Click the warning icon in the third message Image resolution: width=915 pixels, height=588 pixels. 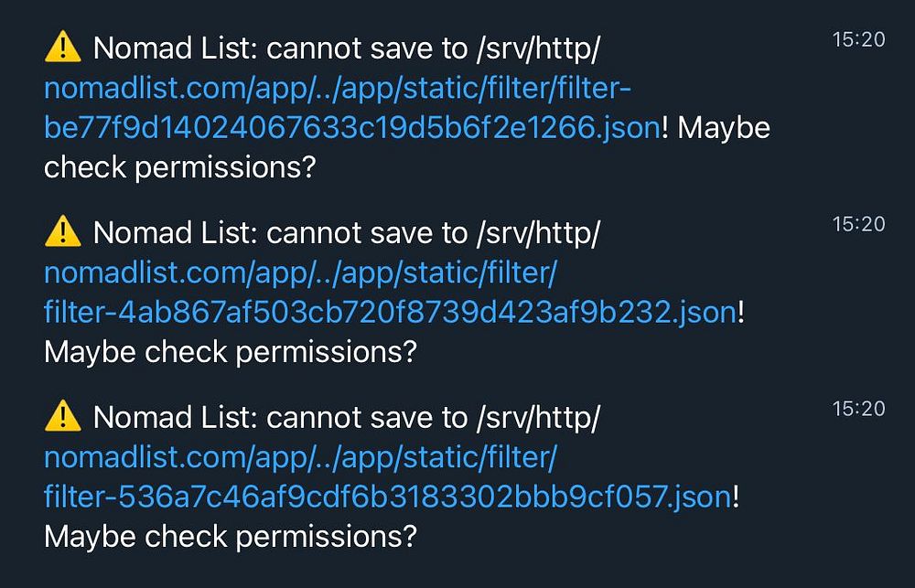tap(62, 416)
